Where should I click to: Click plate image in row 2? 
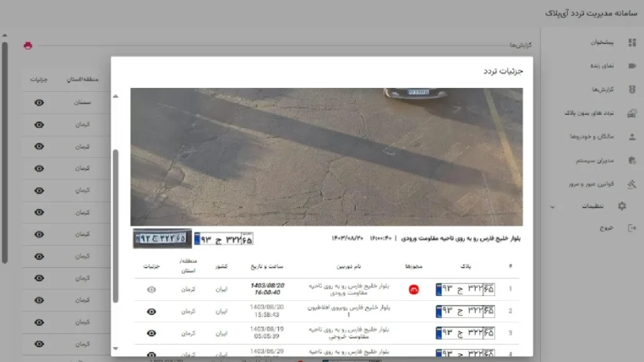pos(465,312)
